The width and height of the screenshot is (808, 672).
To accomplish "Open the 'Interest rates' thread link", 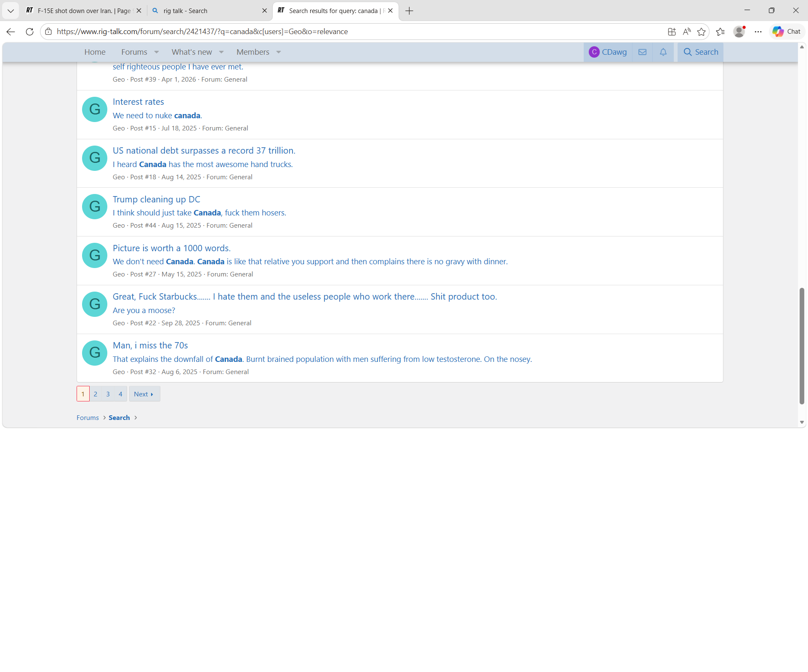I will click(138, 102).
